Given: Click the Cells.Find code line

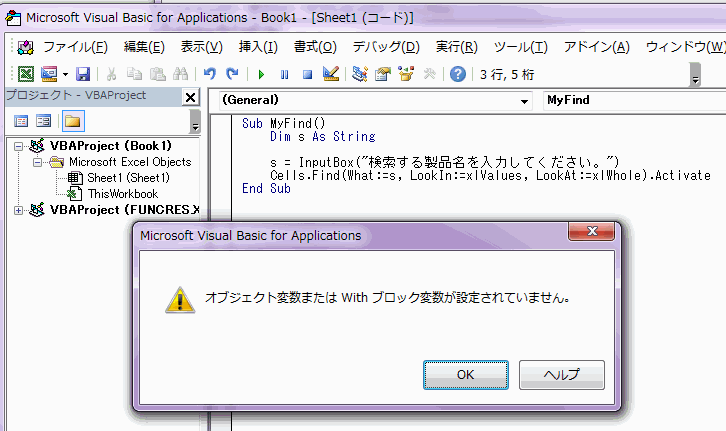Looking at the screenshot, I should tap(490, 175).
